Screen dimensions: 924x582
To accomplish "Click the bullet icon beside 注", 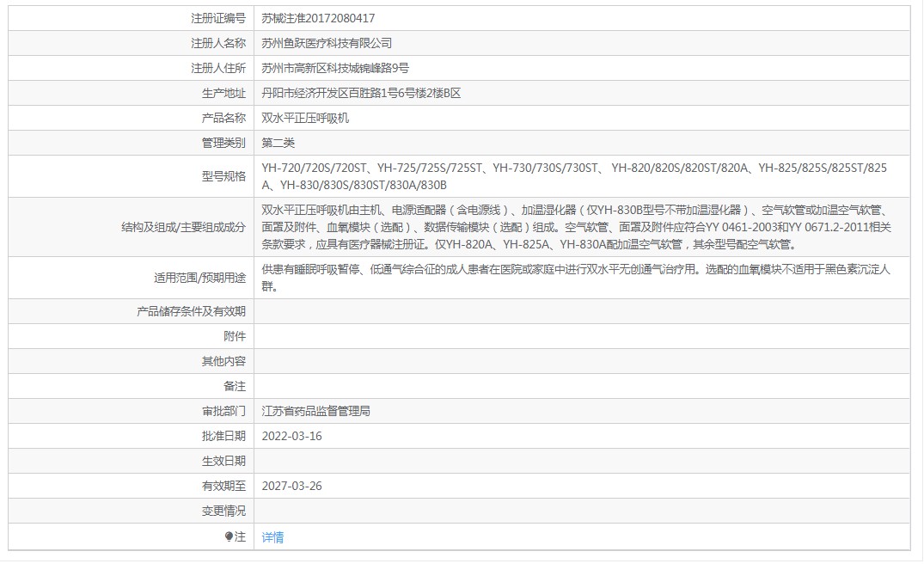I will [229, 536].
